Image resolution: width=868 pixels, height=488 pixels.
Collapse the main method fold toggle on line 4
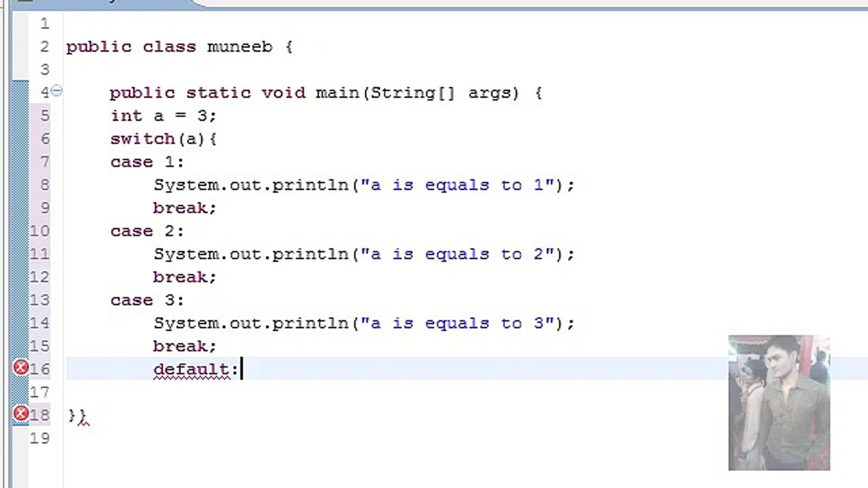coord(57,91)
